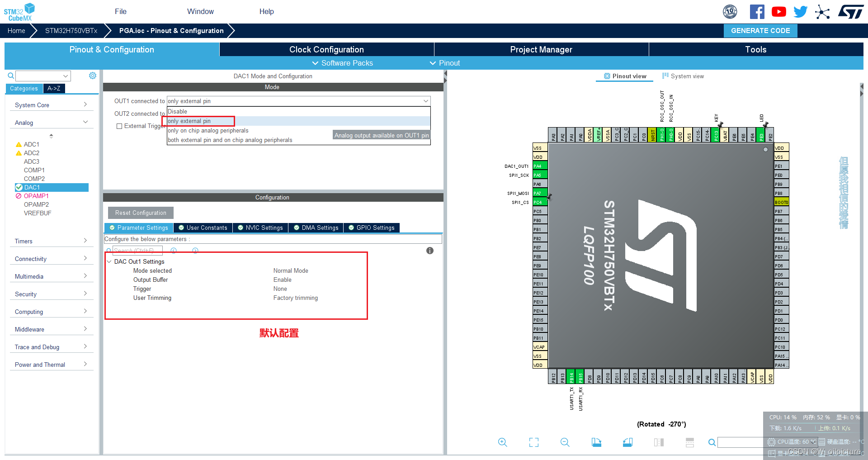Click the DAC1 green check icon
868x460 pixels.
[x=19, y=187]
